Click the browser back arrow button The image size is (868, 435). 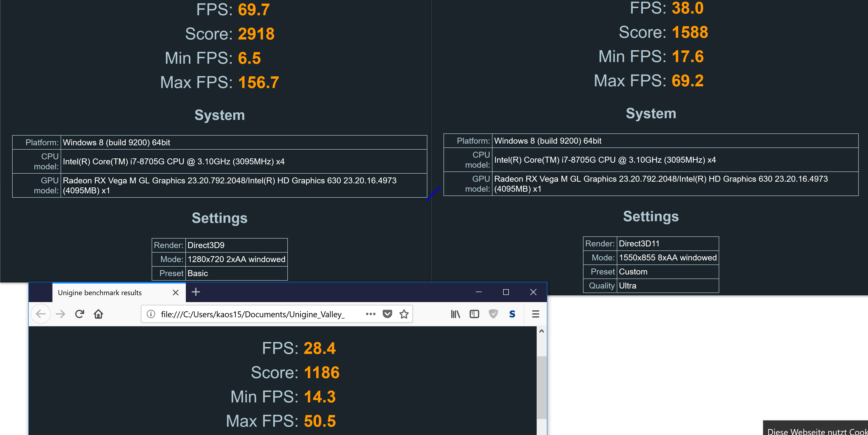pyautogui.click(x=41, y=314)
